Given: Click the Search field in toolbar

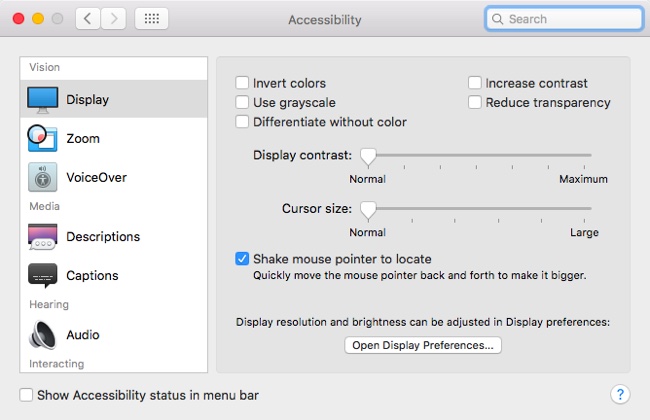Looking at the screenshot, I should coord(564,19).
